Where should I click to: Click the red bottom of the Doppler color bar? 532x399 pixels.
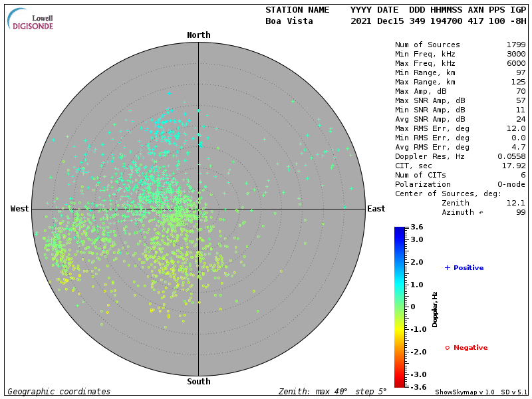399,384
